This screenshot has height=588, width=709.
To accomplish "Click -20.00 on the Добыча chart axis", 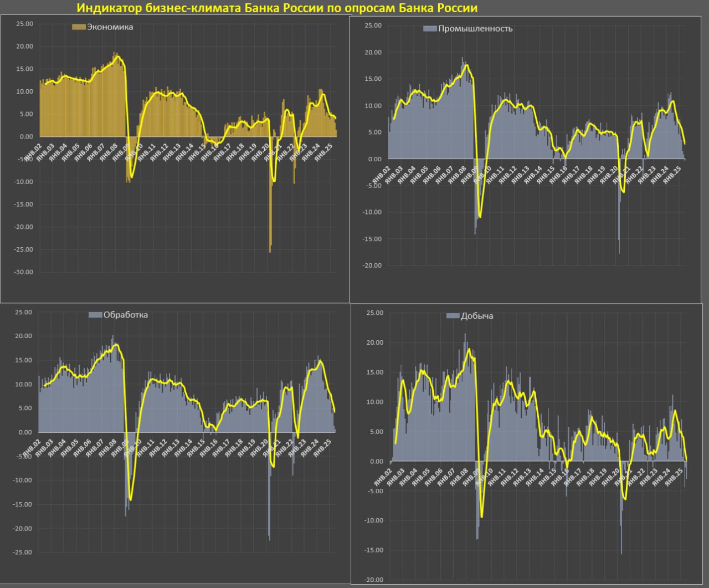I will pyautogui.click(x=373, y=580).
